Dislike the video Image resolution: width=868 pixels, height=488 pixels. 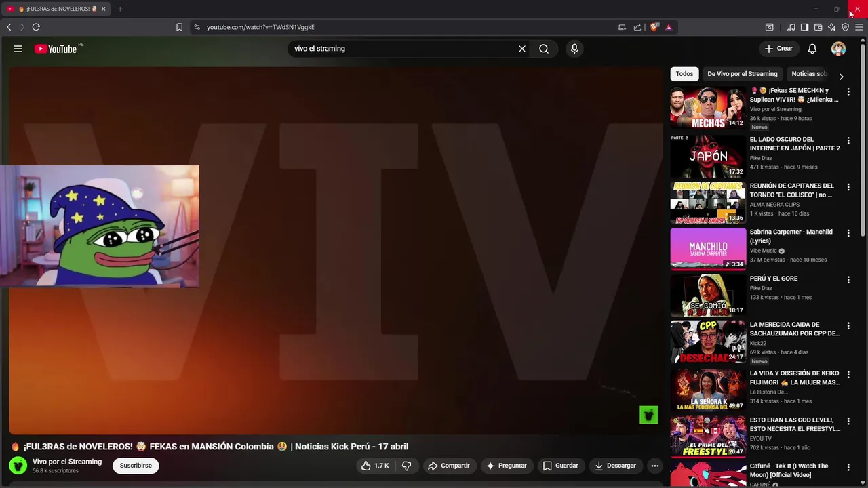coord(407,466)
